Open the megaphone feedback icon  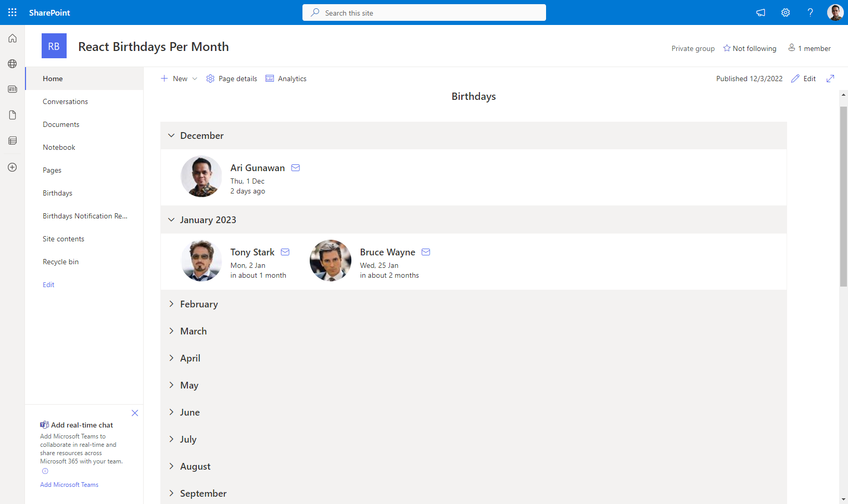[x=761, y=12]
